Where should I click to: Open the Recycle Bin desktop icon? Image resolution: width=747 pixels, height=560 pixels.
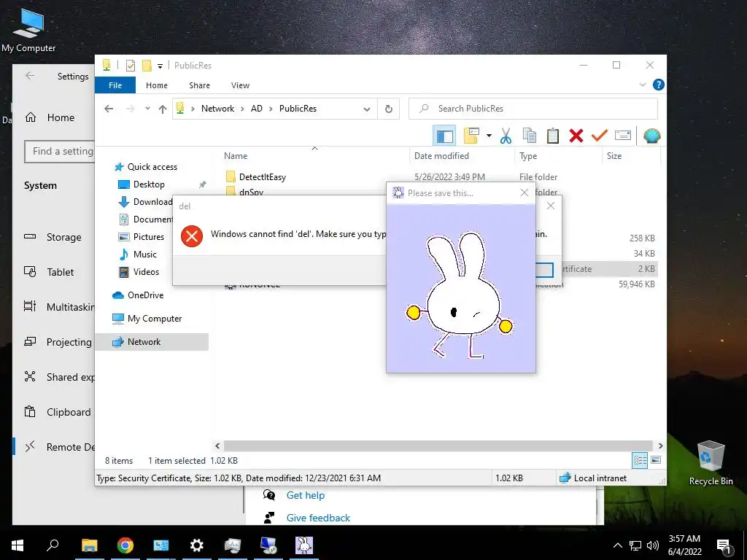point(711,463)
